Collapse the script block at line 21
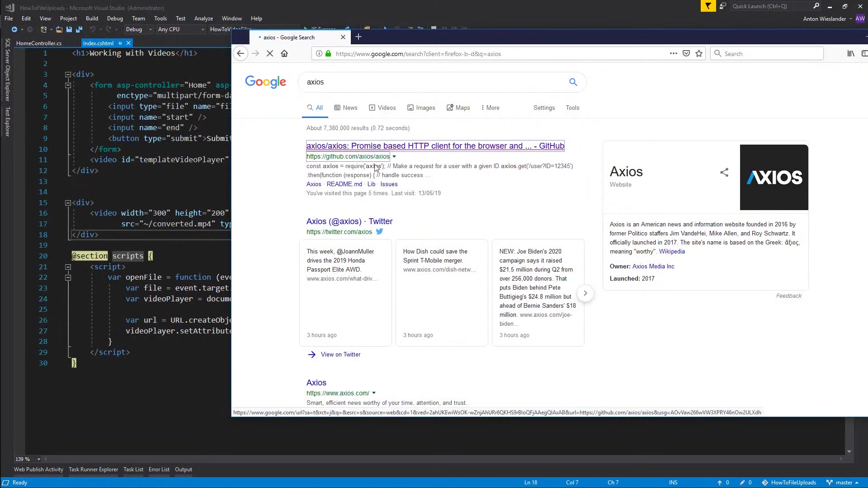 [68, 267]
